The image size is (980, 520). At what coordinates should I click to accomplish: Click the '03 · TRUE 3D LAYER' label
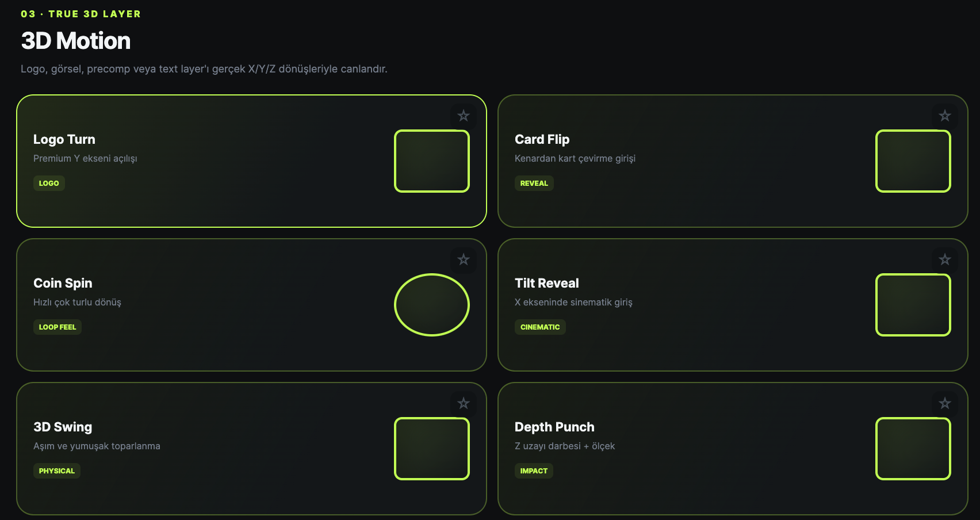tap(81, 14)
